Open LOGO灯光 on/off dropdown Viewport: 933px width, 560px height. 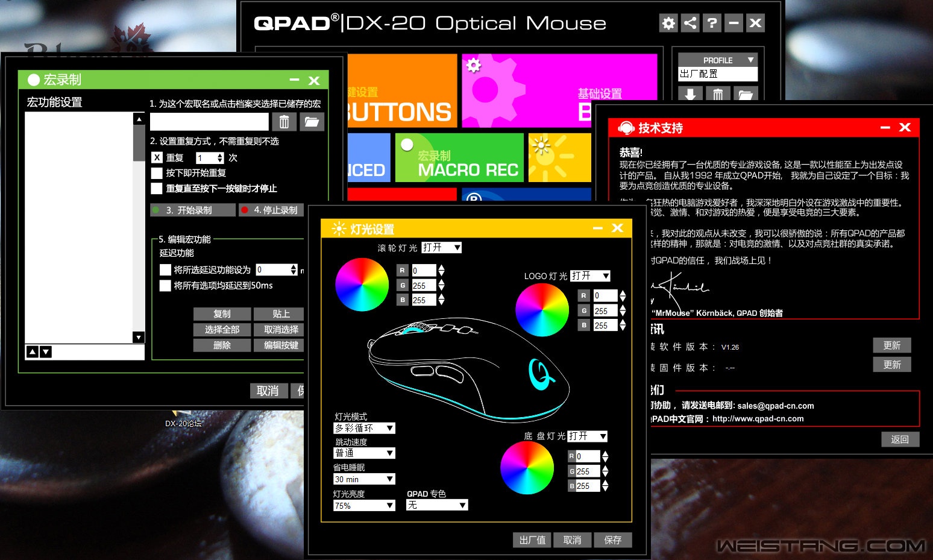(x=591, y=275)
